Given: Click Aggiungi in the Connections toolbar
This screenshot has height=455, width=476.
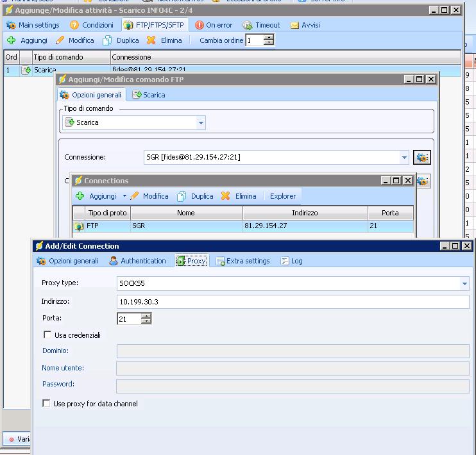Looking at the screenshot, I should point(96,196).
